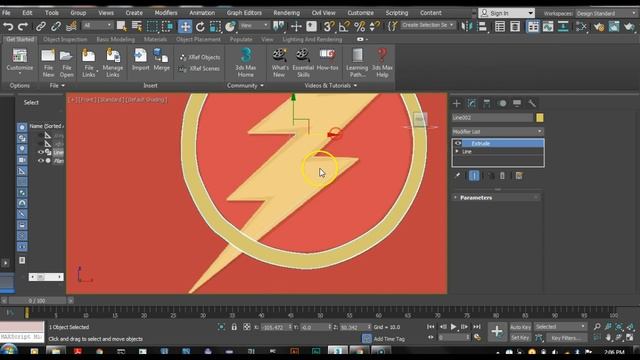Activate the Select and Rotate tool
This screenshot has height=360, width=640.
[x=200, y=27]
